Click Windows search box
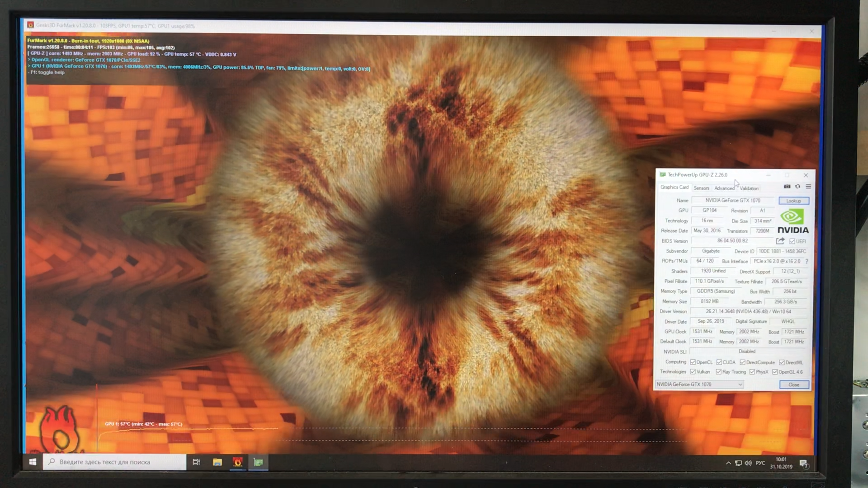This screenshot has width=868, height=488. pyautogui.click(x=114, y=462)
